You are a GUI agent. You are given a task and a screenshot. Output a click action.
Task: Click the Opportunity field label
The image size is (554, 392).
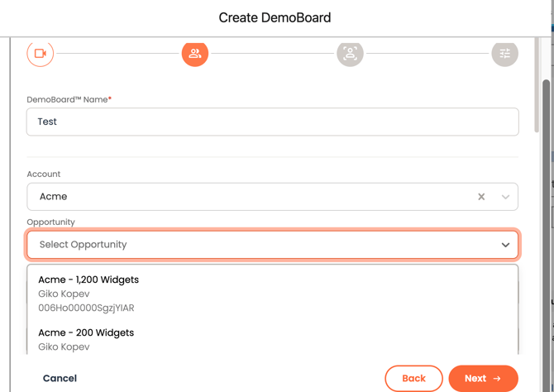50,222
